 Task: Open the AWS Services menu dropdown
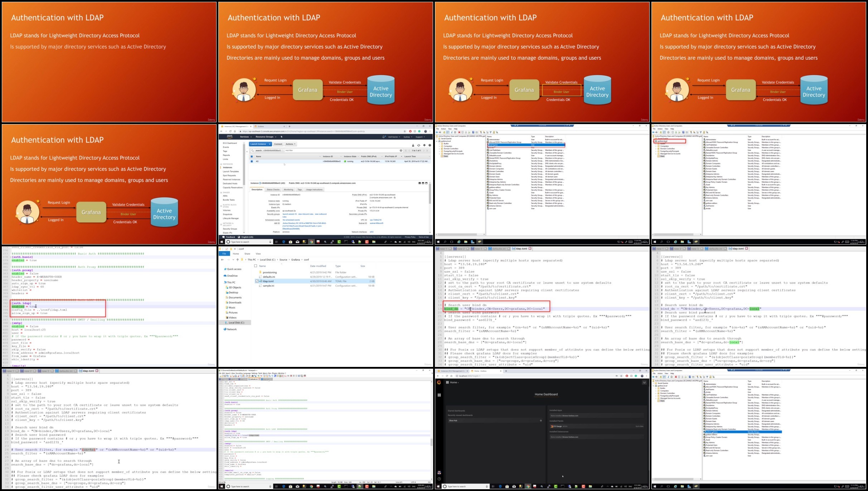[246, 137]
